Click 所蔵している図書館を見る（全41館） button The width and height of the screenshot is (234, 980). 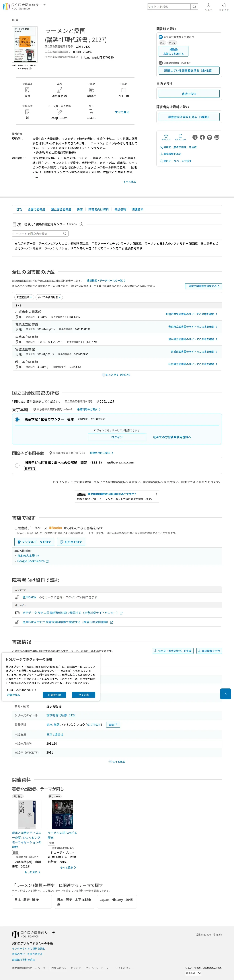pyautogui.click(x=189, y=70)
